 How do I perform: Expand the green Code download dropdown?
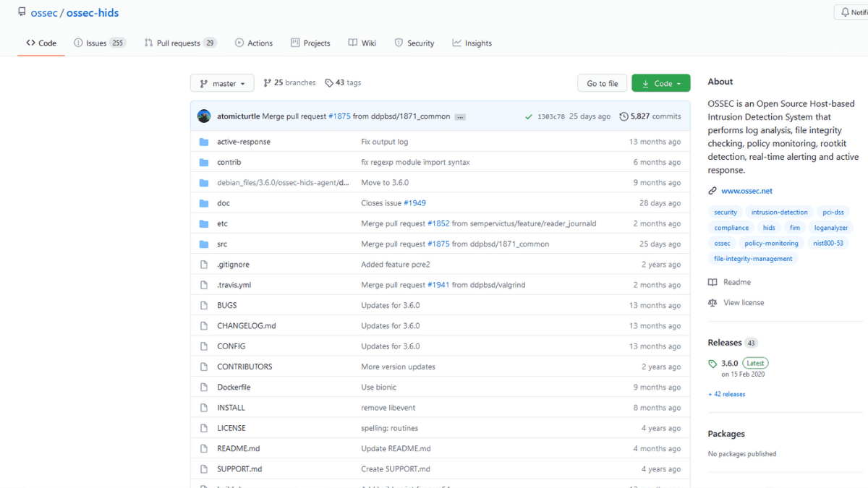(x=660, y=83)
